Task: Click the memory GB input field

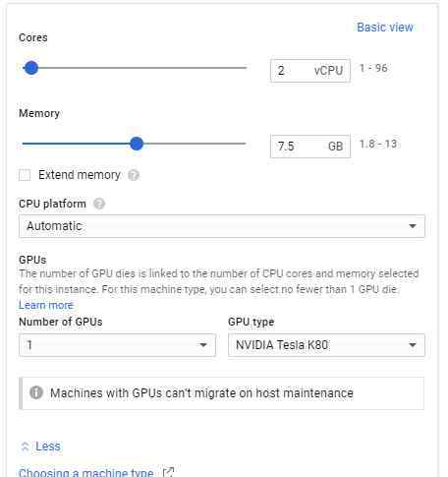Action: click(x=310, y=147)
